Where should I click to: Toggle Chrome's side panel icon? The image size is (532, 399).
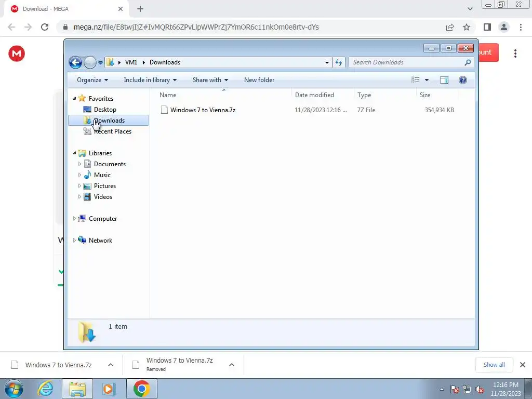coord(487,27)
